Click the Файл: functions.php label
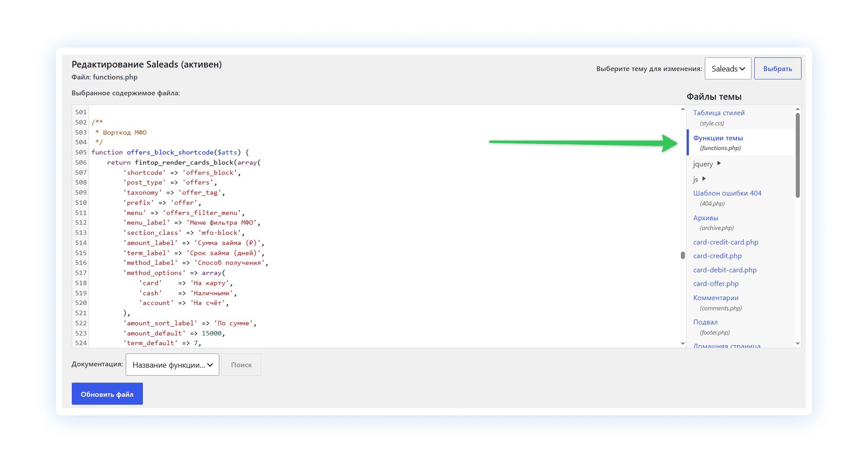868x463 pixels. pyautogui.click(x=105, y=77)
